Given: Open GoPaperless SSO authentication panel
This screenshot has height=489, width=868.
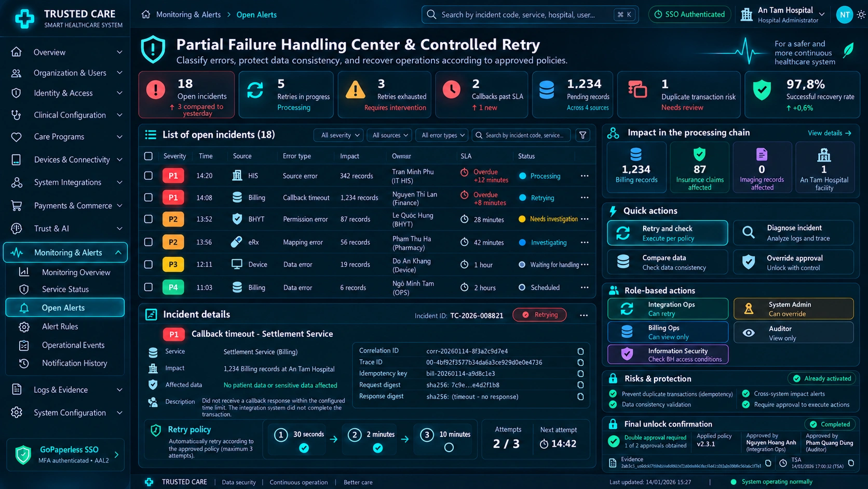Looking at the screenshot, I should pyautogui.click(x=65, y=455).
